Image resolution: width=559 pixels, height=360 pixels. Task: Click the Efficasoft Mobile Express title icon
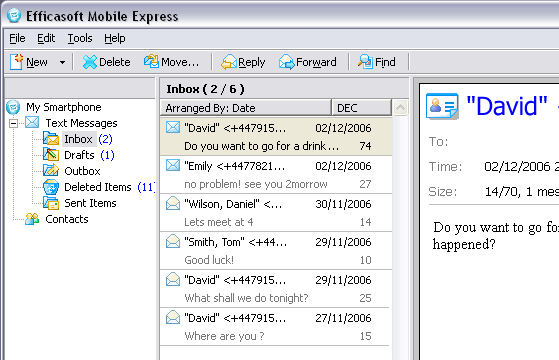tap(14, 15)
